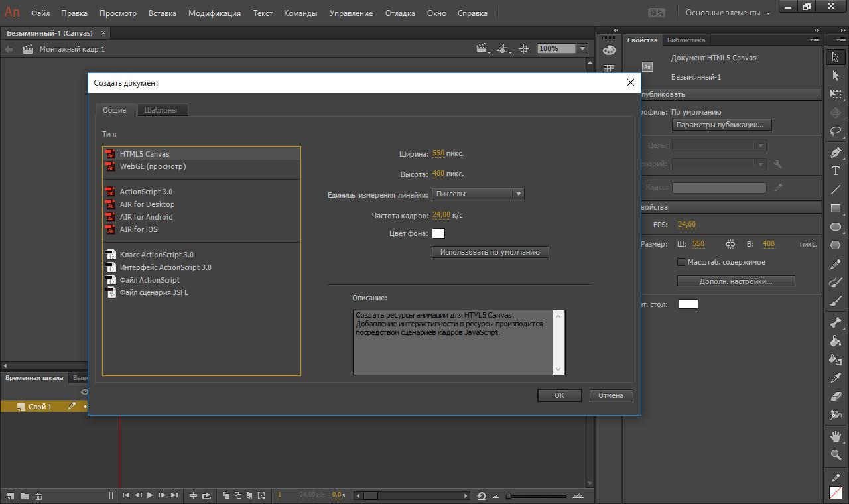
Task: Click the Edit Scene clapper icon
Action: pos(483,48)
